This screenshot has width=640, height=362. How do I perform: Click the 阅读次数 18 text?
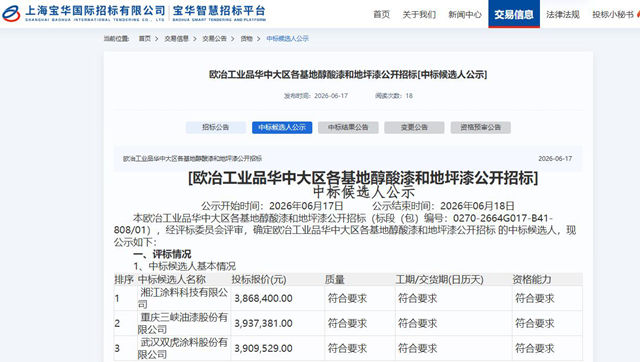[394, 96]
